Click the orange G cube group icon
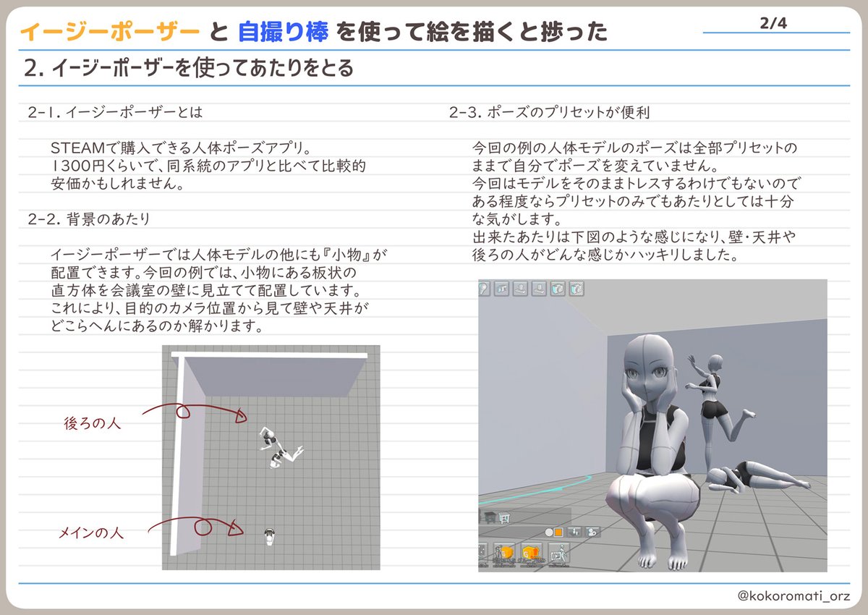Screen dimensions: 868x615 532,553
